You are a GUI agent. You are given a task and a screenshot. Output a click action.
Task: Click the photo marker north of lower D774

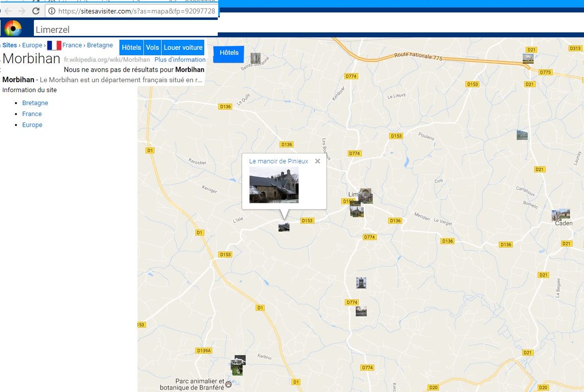click(x=361, y=283)
